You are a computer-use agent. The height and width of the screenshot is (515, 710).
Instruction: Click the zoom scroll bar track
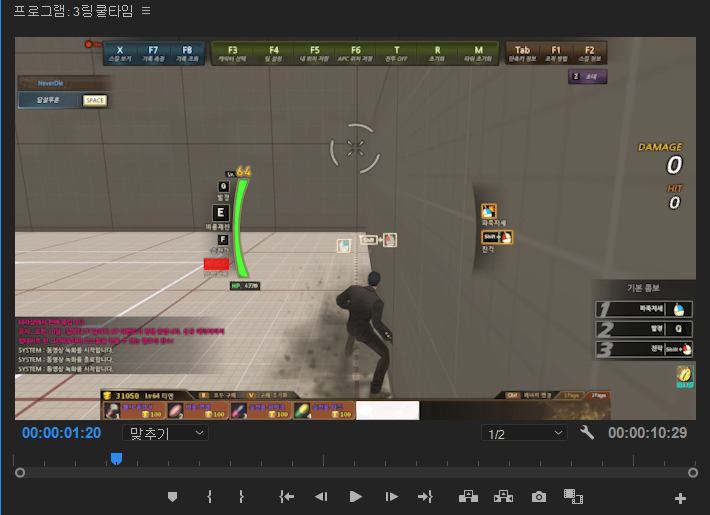(x=356, y=472)
